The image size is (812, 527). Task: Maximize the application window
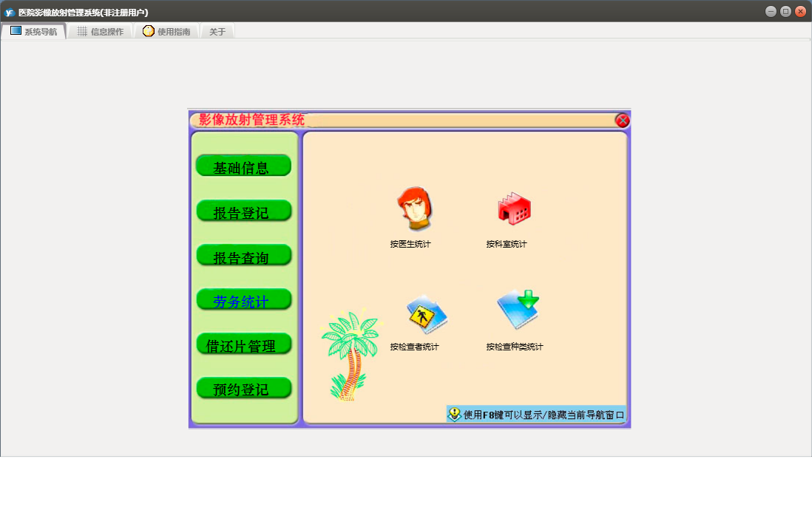click(785, 11)
